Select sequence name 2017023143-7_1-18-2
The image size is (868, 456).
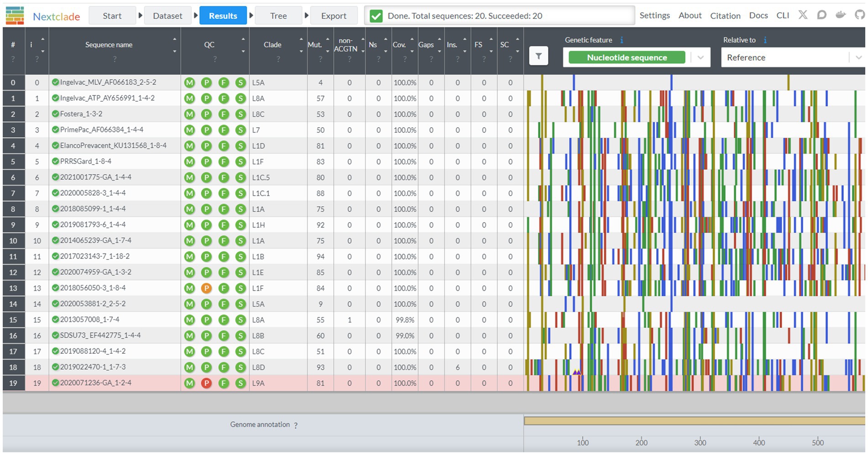(95, 256)
